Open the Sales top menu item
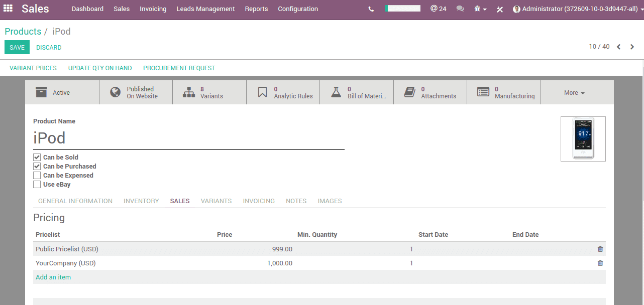Screen dimensions: 644x305 (x=122, y=9)
